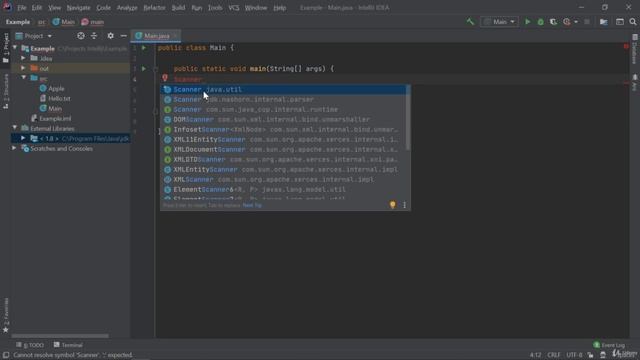Select DOMScanner completion suggestion
Screen dimensions: 640x360
pos(284,120)
